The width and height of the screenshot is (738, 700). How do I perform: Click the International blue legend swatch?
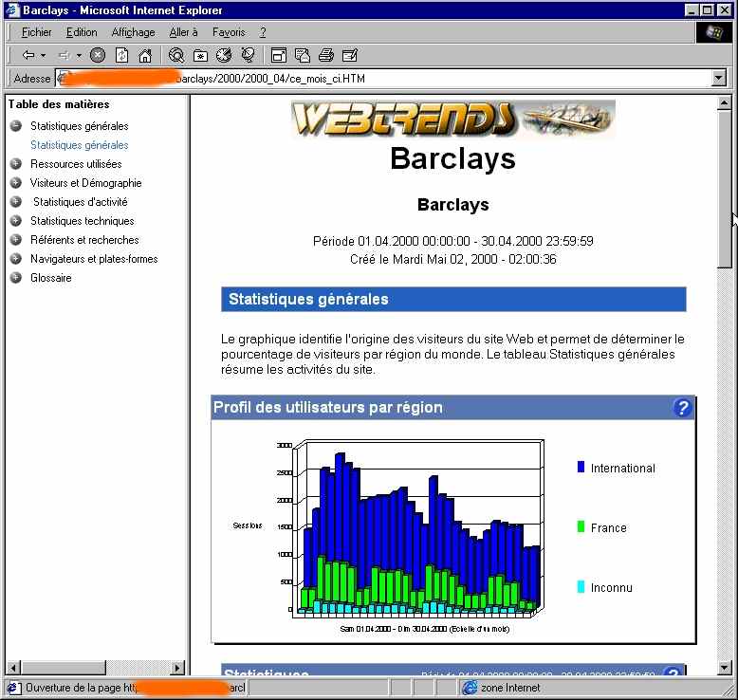point(581,467)
